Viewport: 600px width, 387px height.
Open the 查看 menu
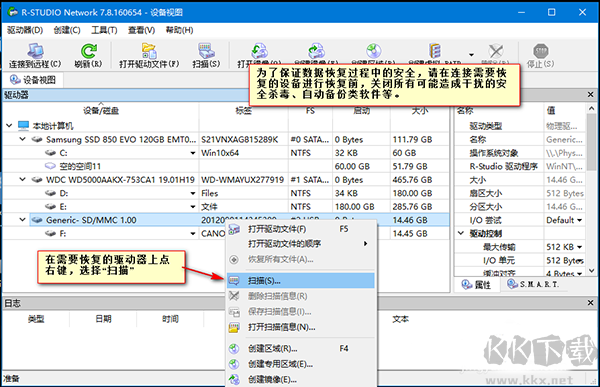click(141, 30)
